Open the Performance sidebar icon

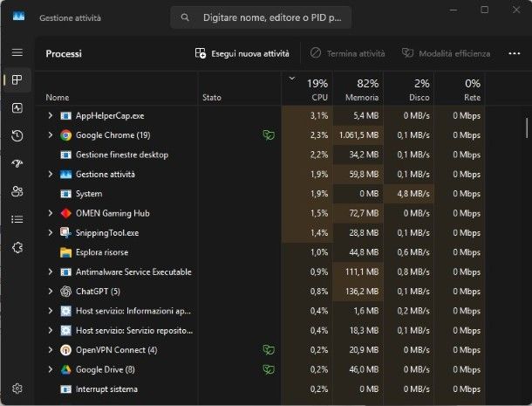[x=17, y=108]
